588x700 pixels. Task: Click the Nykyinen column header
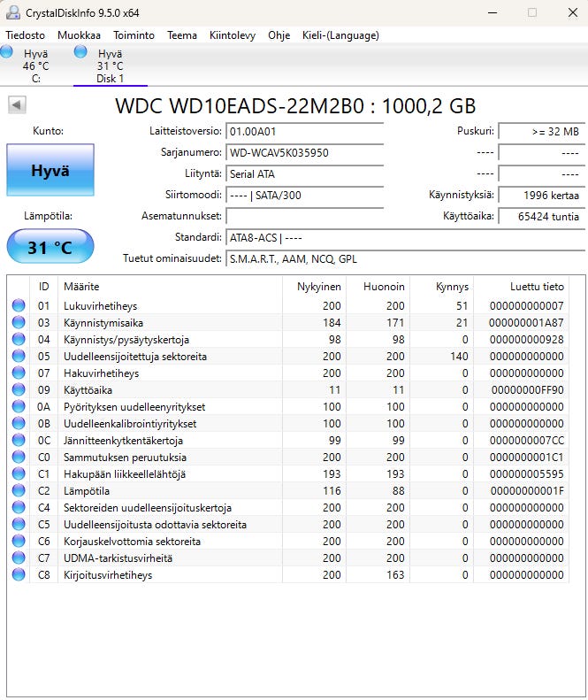[x=314, y=287]
